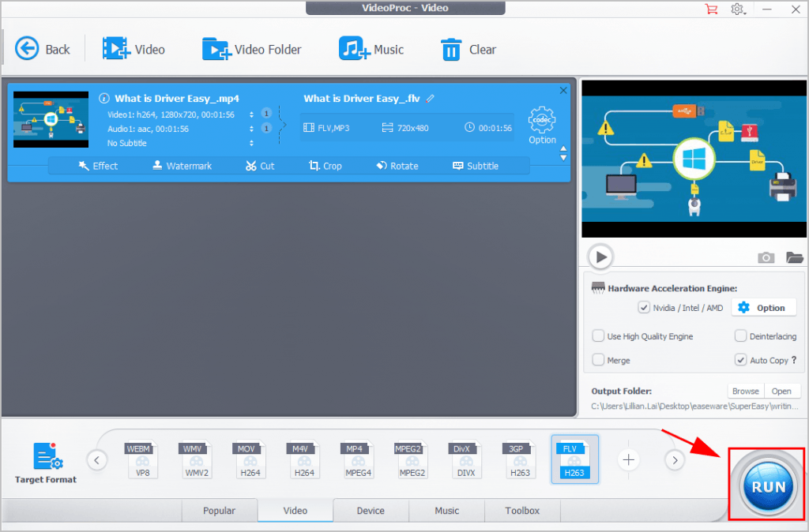The height and width of the screenshot is (532, 809).
Task: Select WEBM VP8 format
Action: point(142,460)
